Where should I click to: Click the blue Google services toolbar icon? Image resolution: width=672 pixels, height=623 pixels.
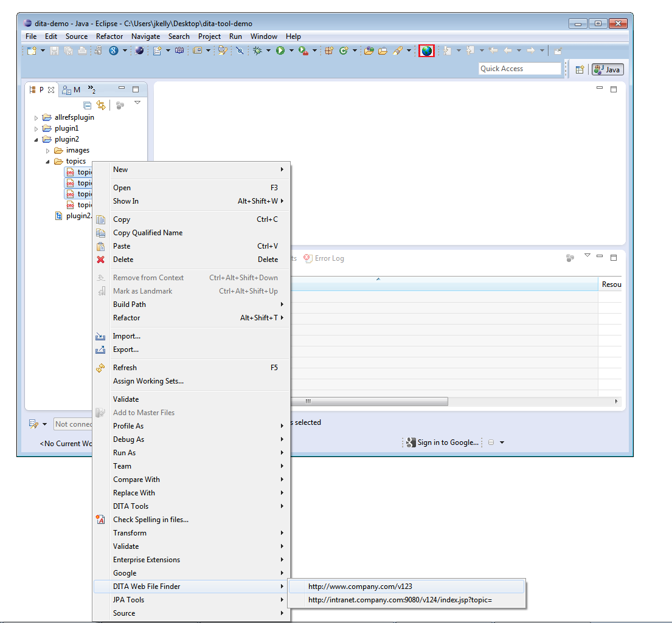click(x=114, y=50)
